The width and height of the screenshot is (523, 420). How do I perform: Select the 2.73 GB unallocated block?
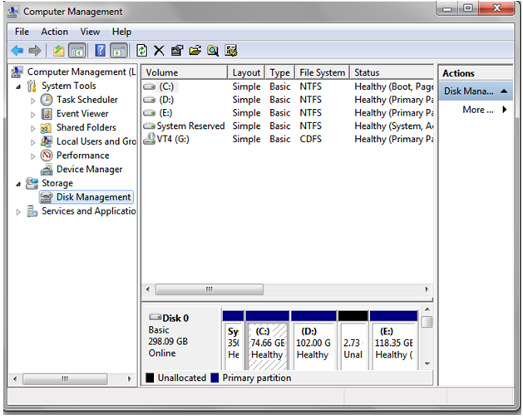[353, 340]
